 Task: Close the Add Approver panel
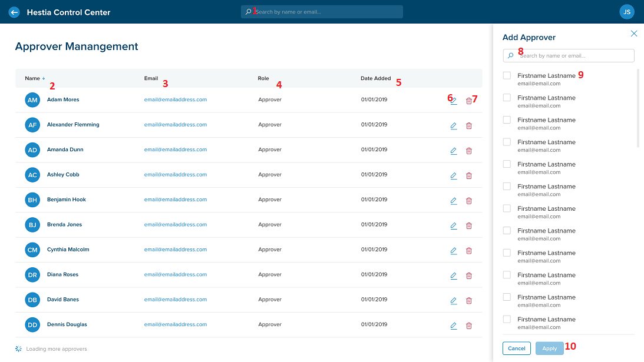[x=634, y=34]
